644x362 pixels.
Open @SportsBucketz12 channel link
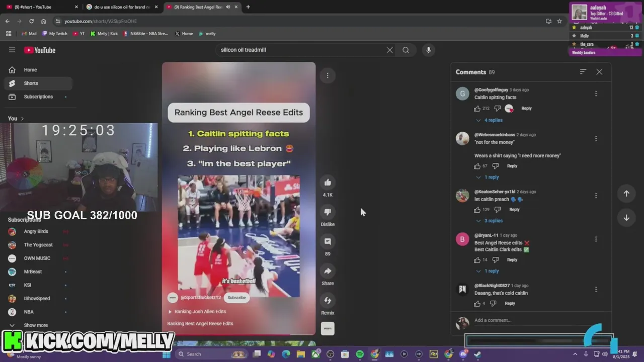coord(201,298)
